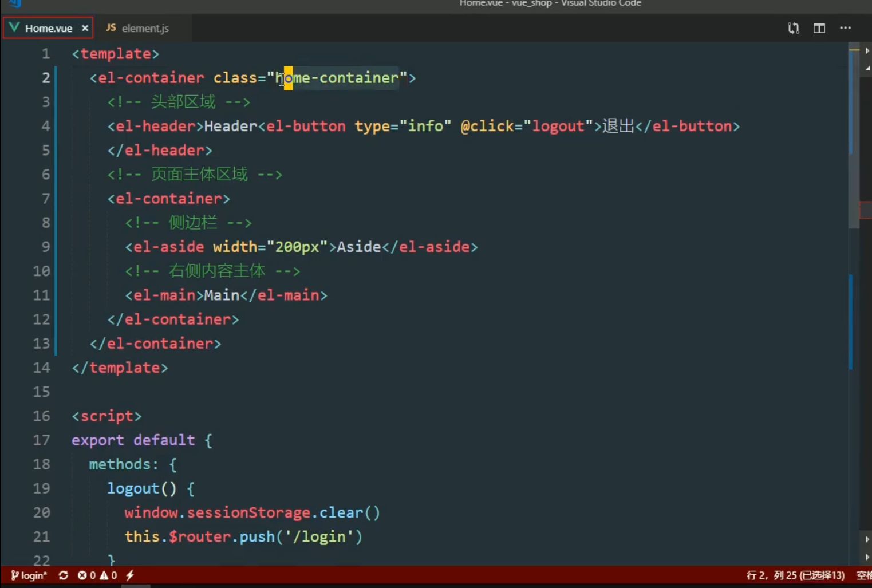Click the 右侧内容主体 comment
Viewport: 872px width, 588px height.
212,271
